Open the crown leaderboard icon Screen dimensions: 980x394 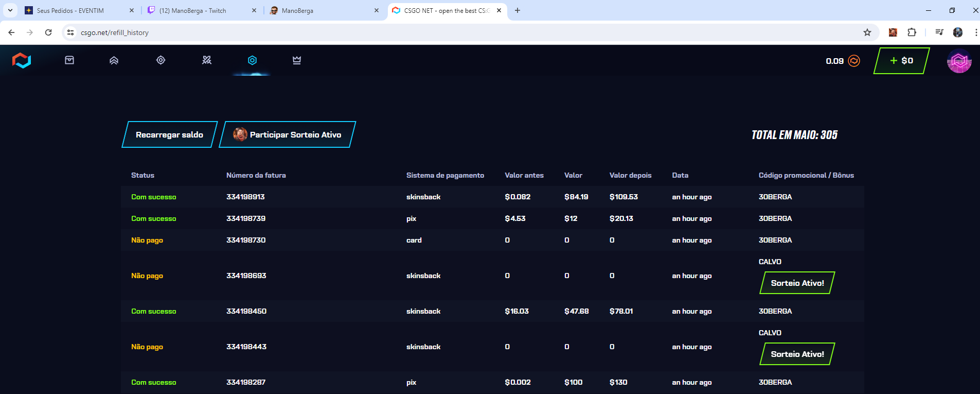point(297,60)
